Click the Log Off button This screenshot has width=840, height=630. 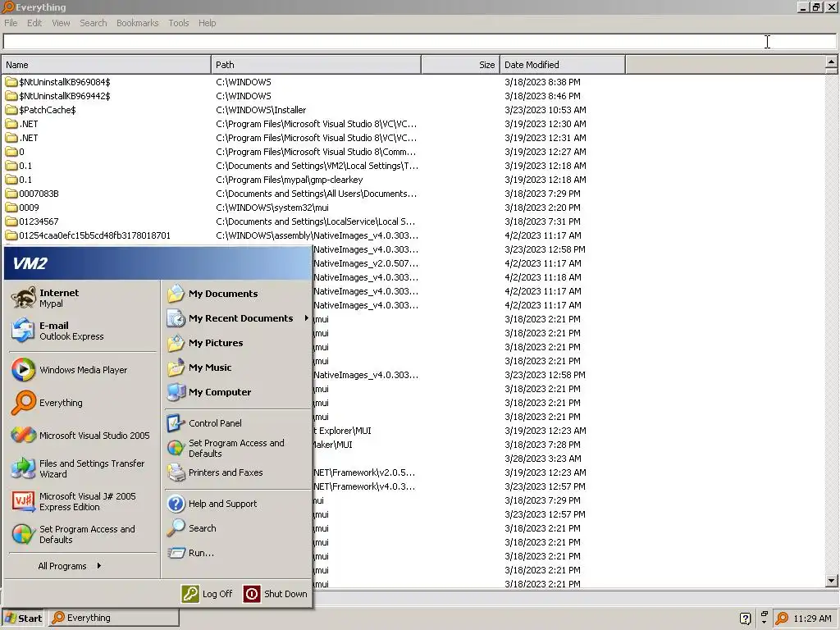pos(208,594)
